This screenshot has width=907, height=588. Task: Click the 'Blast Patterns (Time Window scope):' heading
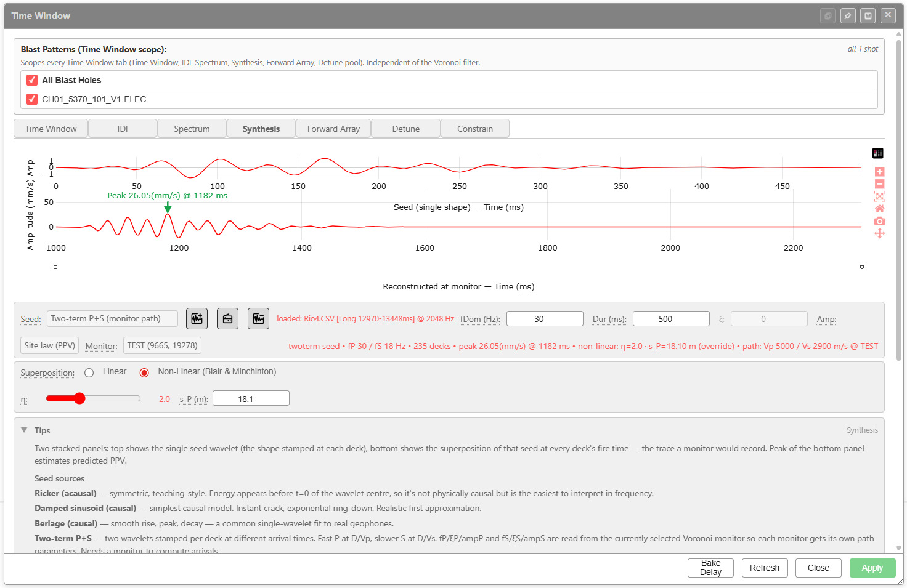click(x=94, y=49)
